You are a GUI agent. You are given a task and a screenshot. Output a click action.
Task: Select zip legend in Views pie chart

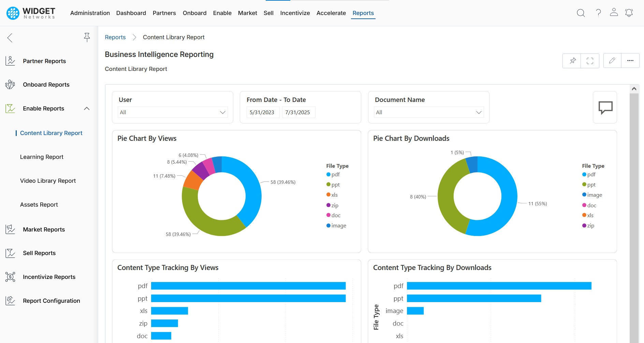(333, 205)
